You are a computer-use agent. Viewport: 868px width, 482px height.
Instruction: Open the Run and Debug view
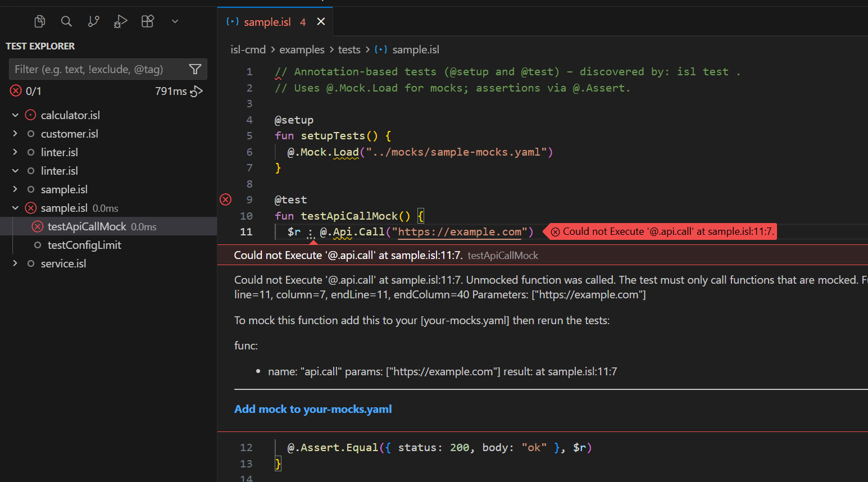coord(119,21)
